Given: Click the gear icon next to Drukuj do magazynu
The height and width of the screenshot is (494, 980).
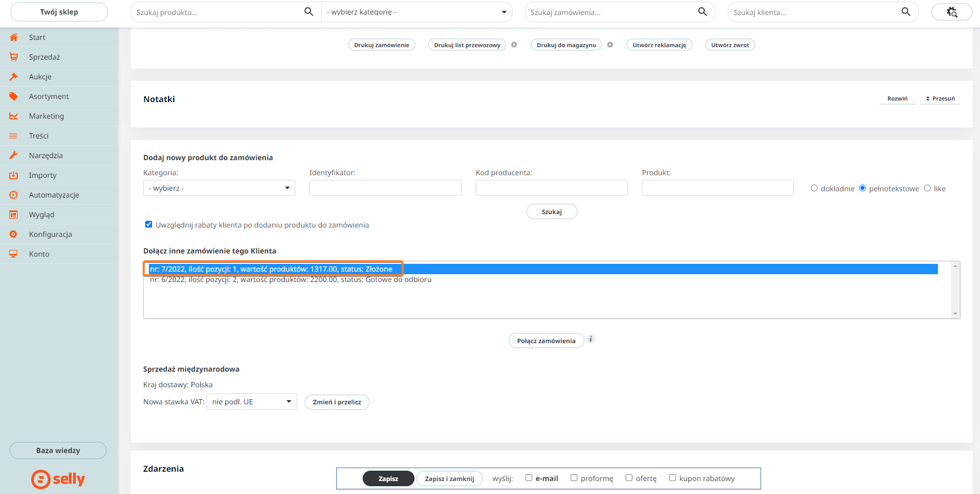Looking at the screenshot, I should (610, 45).
